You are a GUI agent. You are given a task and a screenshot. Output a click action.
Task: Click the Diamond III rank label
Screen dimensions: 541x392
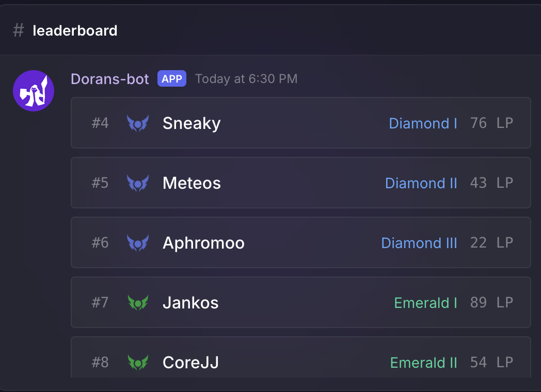click(419, 243)
